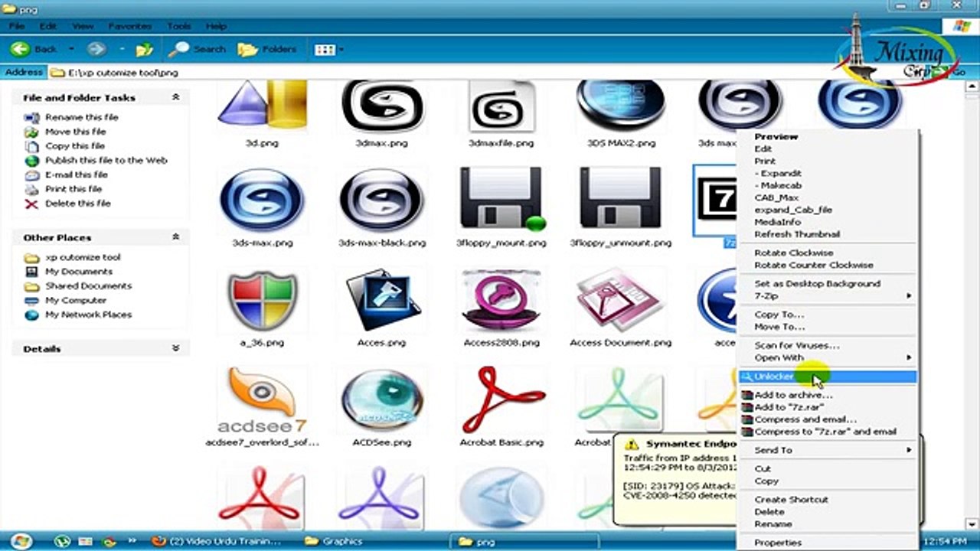Select the Acrobat Basic.png icon
This screenshot has height=551, width=980.
click(x=501, y=400)
